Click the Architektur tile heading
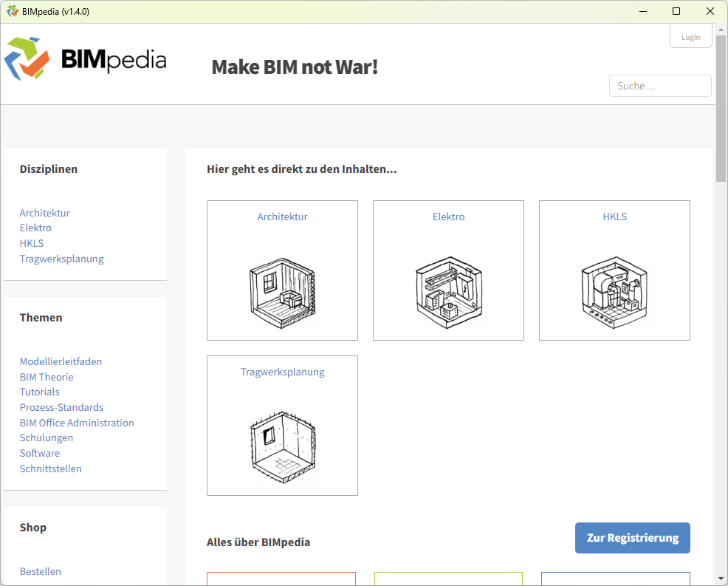This screenshot has height=586, width=728. [x=282, y=217]
